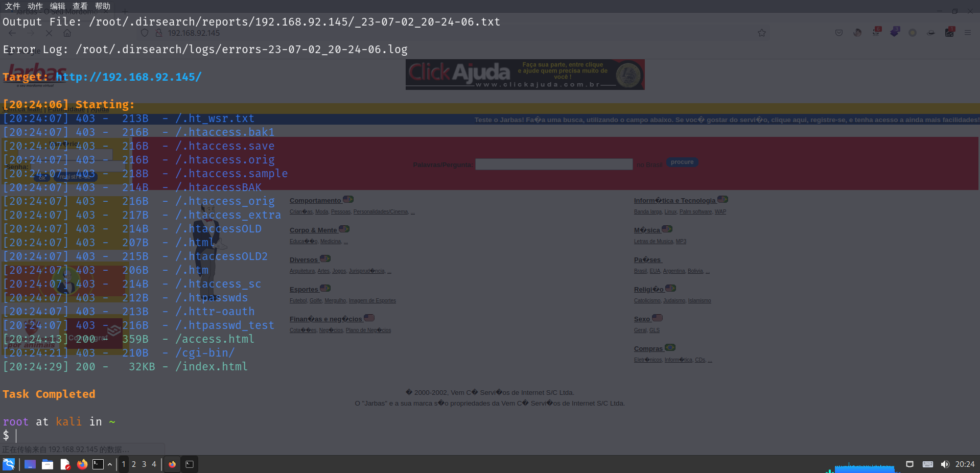Switch to Firefox window in taskbar
Screen dimensions: 980x473
172,464
